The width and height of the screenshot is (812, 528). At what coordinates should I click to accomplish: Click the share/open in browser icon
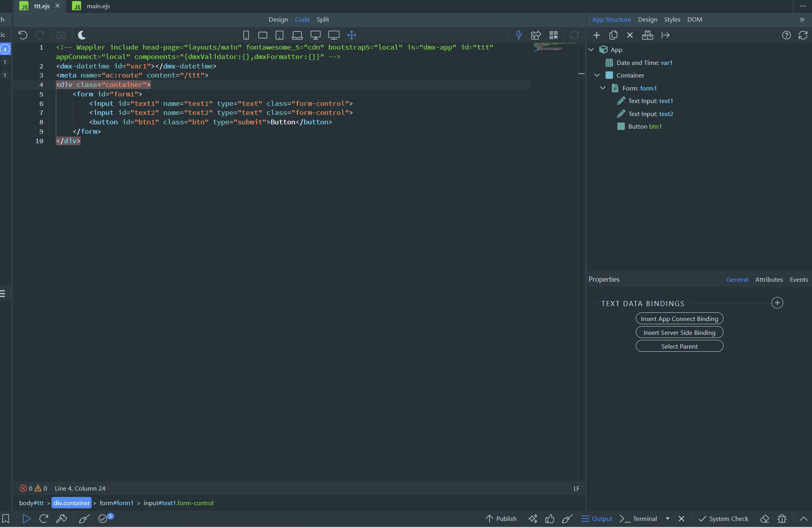(536, 35)
